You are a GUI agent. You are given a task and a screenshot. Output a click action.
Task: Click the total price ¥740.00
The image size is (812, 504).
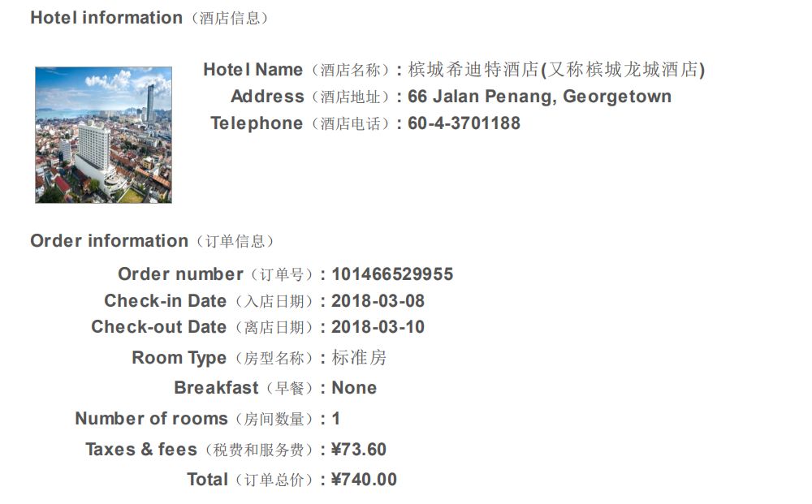(x=364, y=480)
